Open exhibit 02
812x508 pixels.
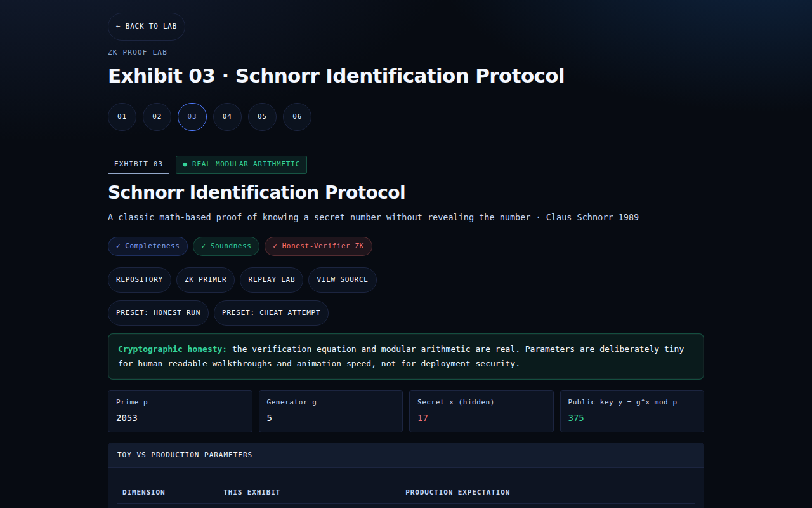click(x=157, y=116)
